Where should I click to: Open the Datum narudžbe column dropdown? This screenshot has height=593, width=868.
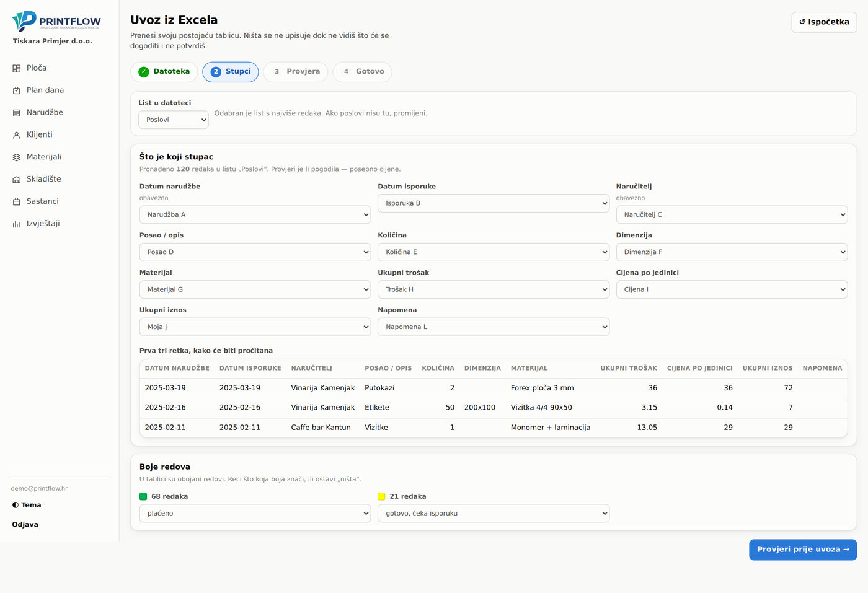point(255,214)
